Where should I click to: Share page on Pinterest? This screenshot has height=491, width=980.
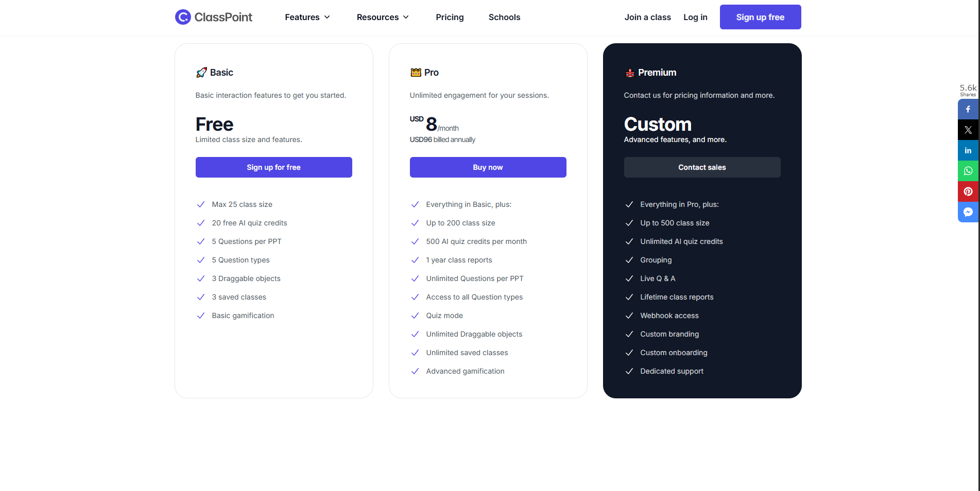968,191
